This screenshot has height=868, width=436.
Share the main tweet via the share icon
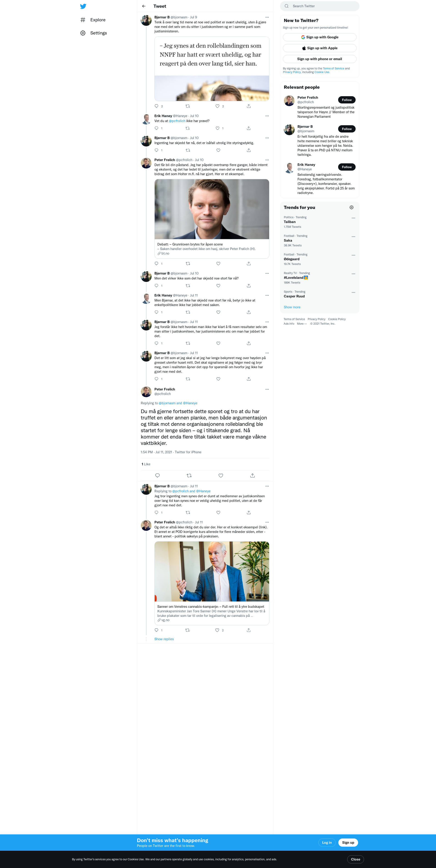253,476
